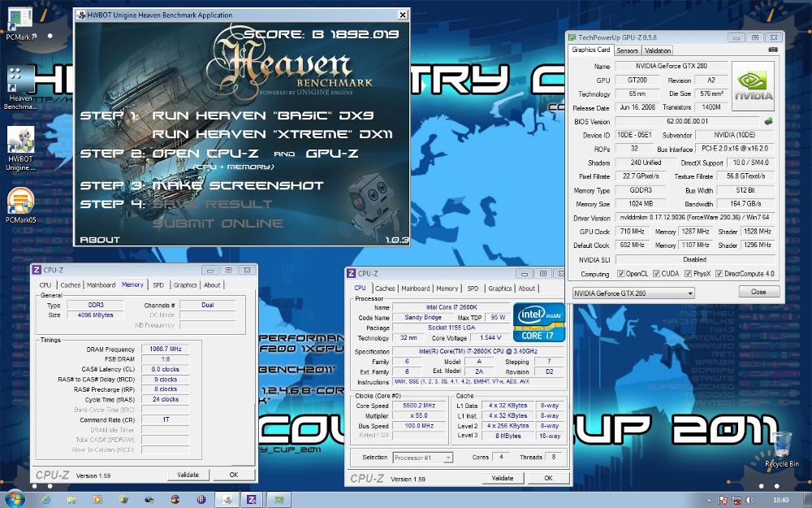The height and width of the screenshot is (508, 812).
Task: Run Heaven "Basic" DX9 benchmark
Action: [262, 115]
